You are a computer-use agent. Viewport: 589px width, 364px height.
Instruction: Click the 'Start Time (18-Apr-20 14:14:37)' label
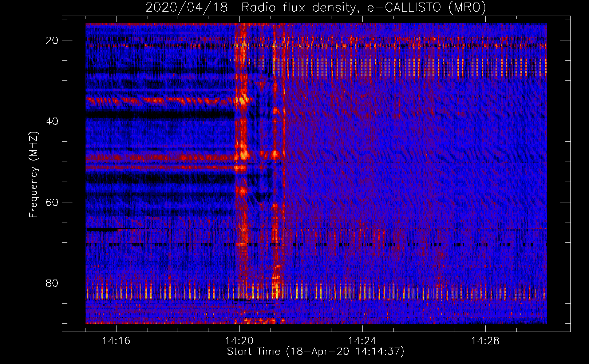click(x=316, y=352)
